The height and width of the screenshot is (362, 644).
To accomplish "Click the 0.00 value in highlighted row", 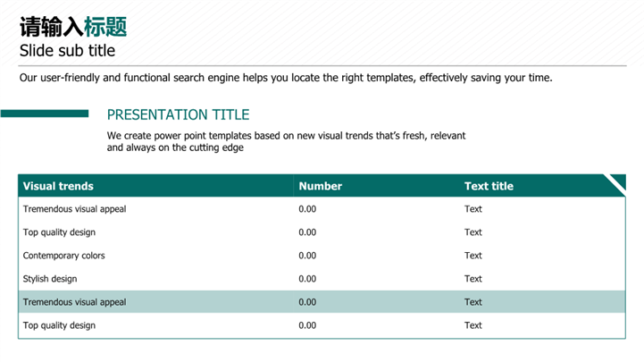I will pyautogui.click(x=307, y=302).
